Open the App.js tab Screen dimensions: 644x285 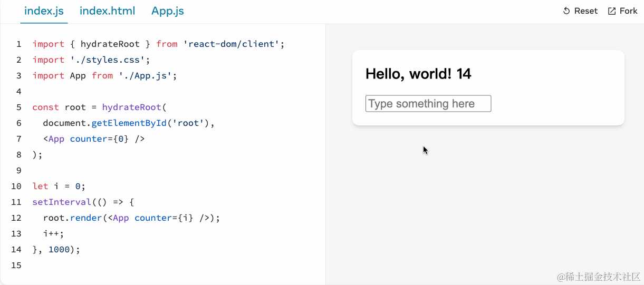click(168, 11)
